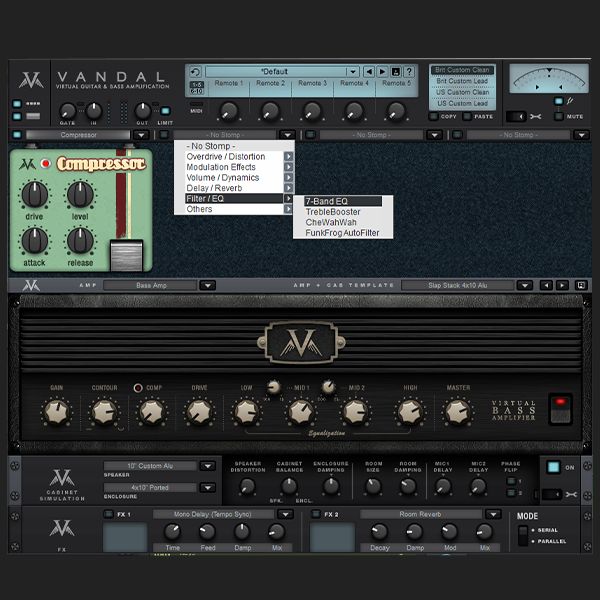Select the Brit Custom Lead preset
The image size is (600, 600).
pyautogui.click(x=461, y=81)
